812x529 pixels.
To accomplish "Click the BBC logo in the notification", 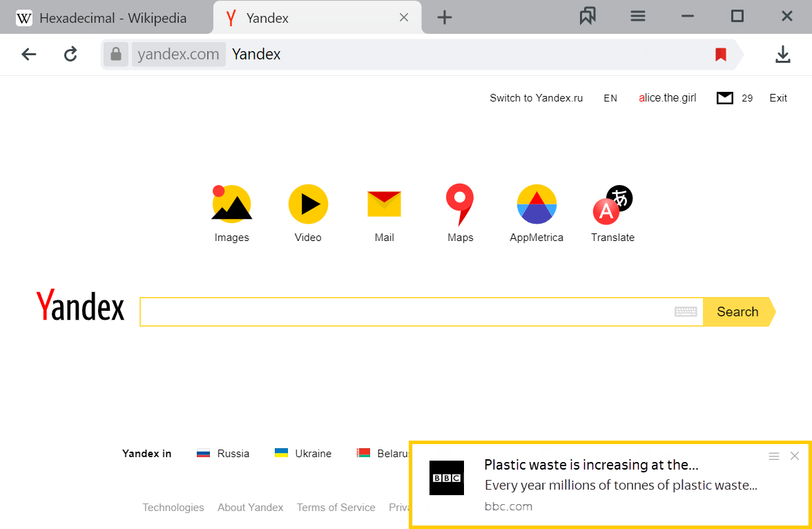I will (446, 478).
